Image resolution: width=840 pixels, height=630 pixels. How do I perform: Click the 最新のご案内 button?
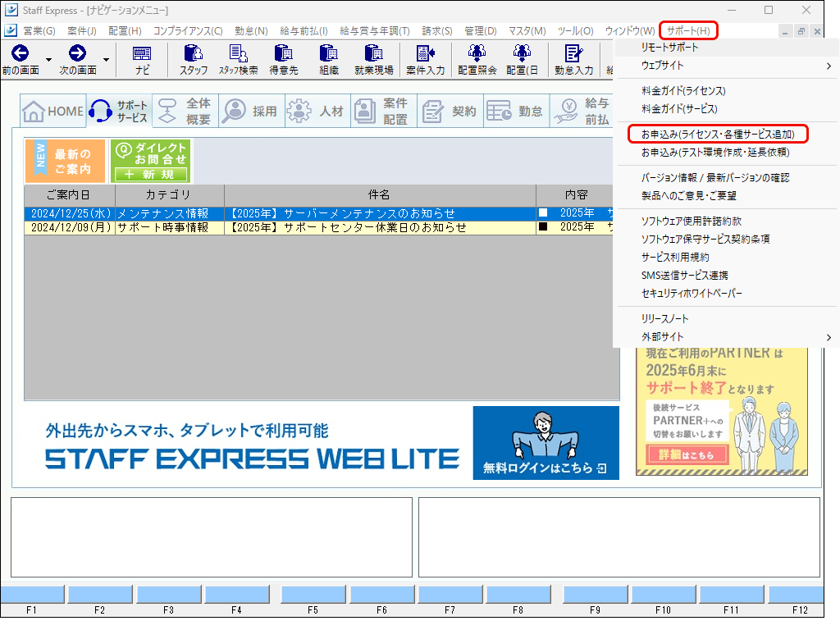66,161
